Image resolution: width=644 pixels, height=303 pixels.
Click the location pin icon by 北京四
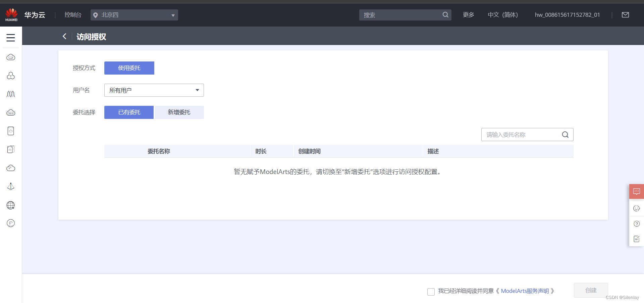click(x=96, y=15)
